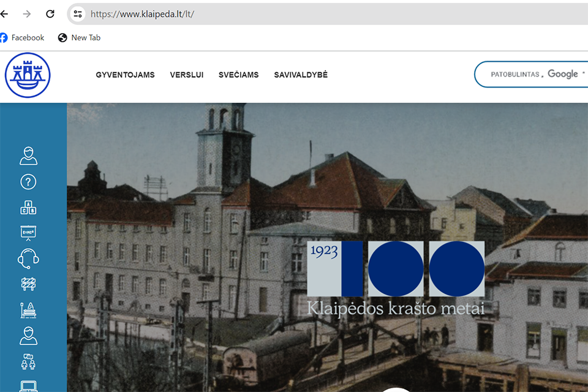Viewport: 588px width, 392px height.
Task: Open the New Tab bookmark
Action: click(79, 38)
